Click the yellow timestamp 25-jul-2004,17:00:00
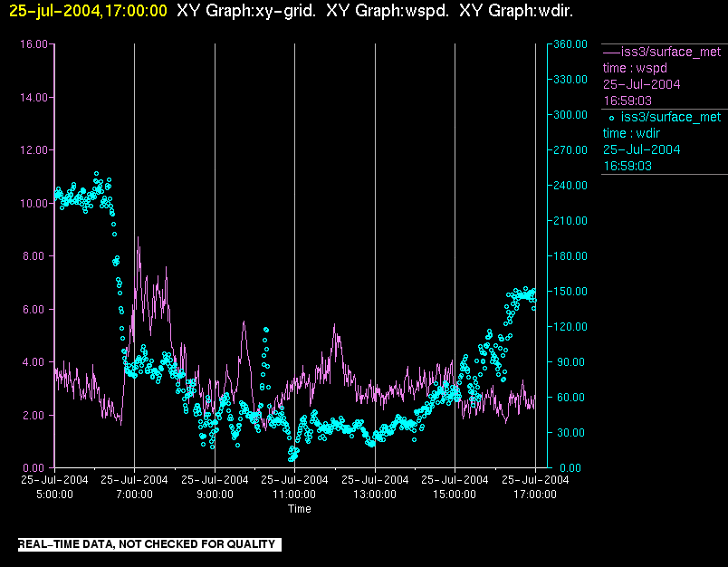 (88, 10)
